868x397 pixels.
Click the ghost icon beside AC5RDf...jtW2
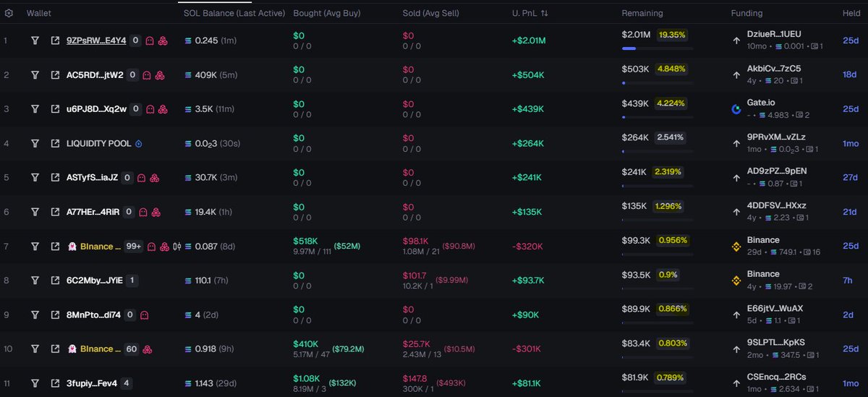[x=146, y=75]
